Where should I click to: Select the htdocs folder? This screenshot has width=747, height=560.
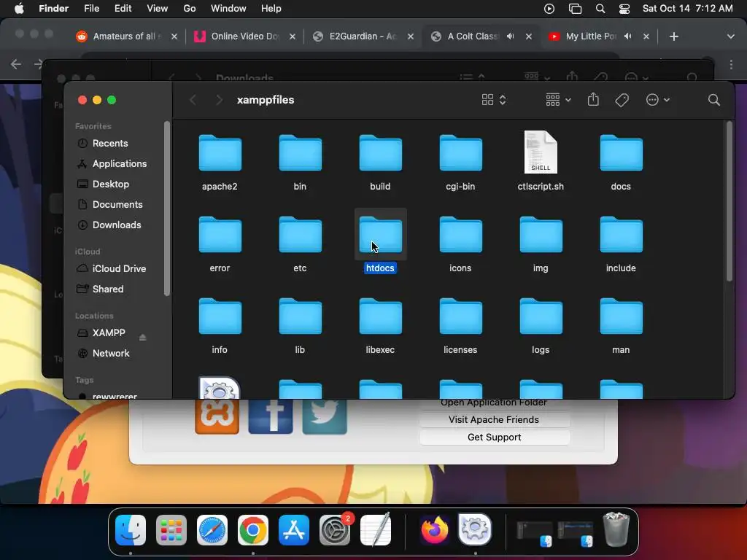[x=380, y=234]
